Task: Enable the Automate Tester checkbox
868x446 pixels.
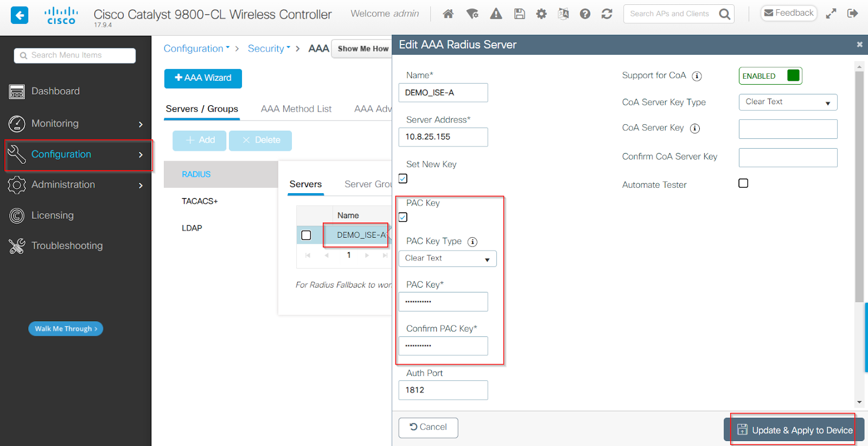Action: [743, 183]
